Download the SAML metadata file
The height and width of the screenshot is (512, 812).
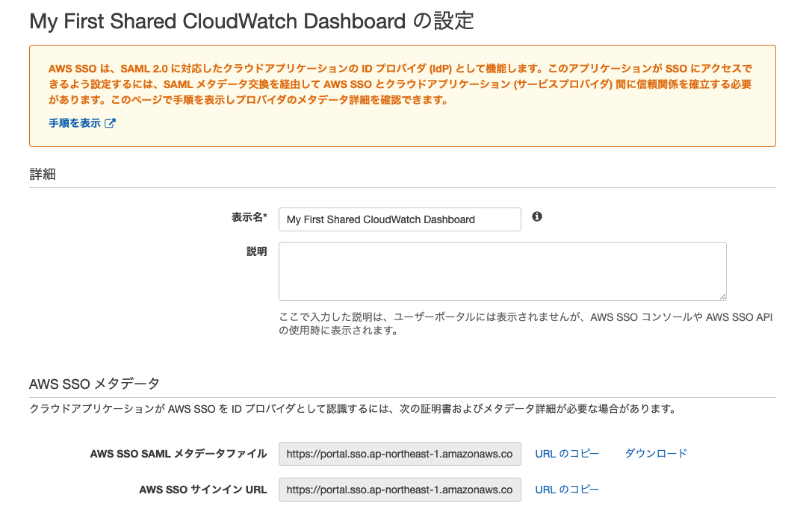pos(656,454)
